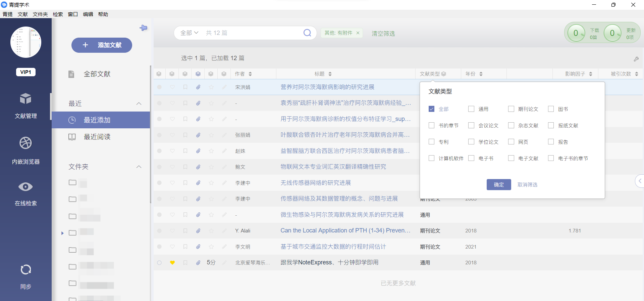Click the user avatar thumbnail

pos(26,42)
